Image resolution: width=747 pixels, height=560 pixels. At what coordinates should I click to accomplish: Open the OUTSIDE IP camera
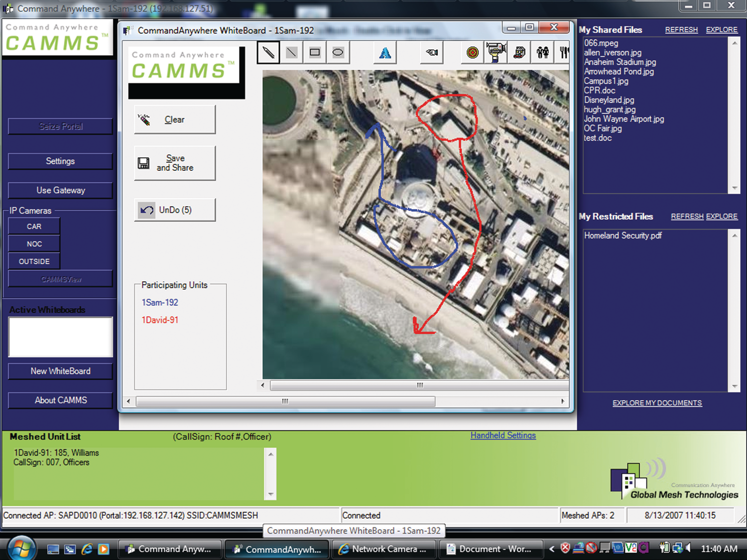34,261
